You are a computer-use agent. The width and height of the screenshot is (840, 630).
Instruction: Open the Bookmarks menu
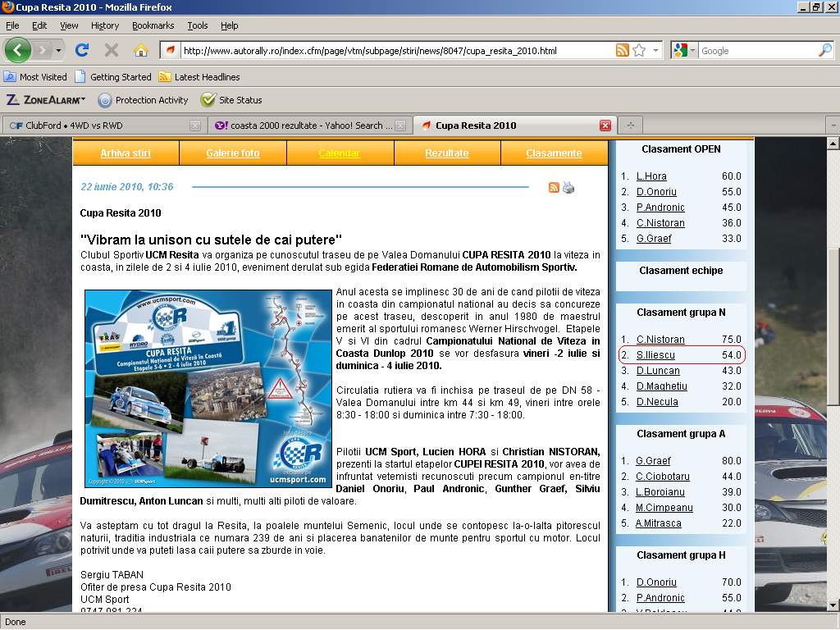coord(153,25)
